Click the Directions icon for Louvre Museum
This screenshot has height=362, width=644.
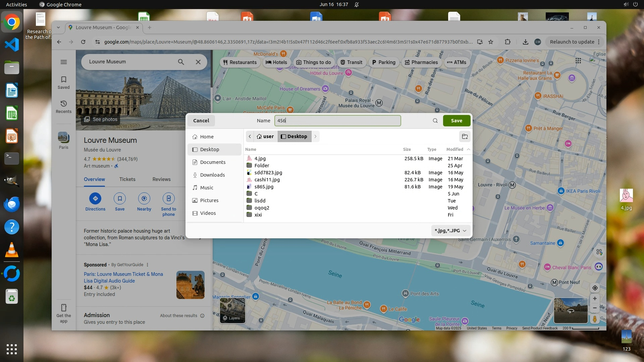[x=95, y=198]
